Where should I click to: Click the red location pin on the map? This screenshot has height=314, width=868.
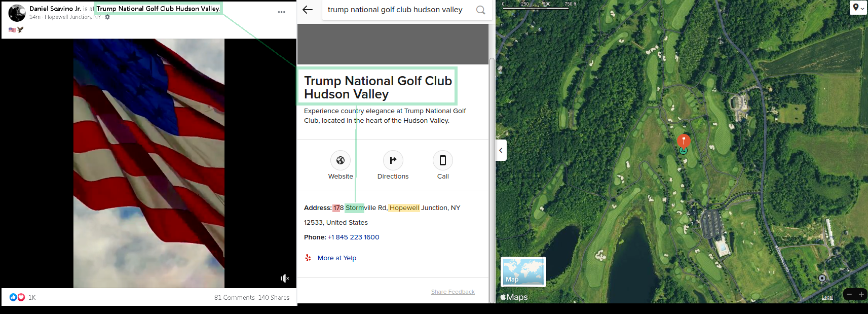click(684, 141)
